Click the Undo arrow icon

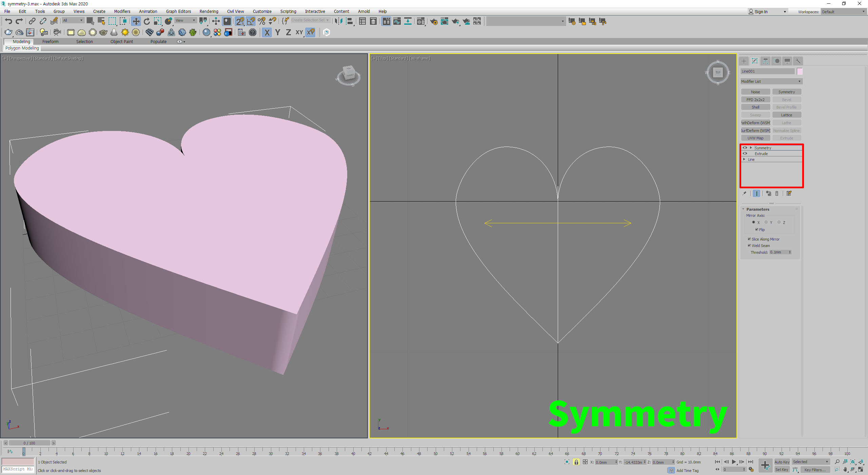click(x=8, y=21)
